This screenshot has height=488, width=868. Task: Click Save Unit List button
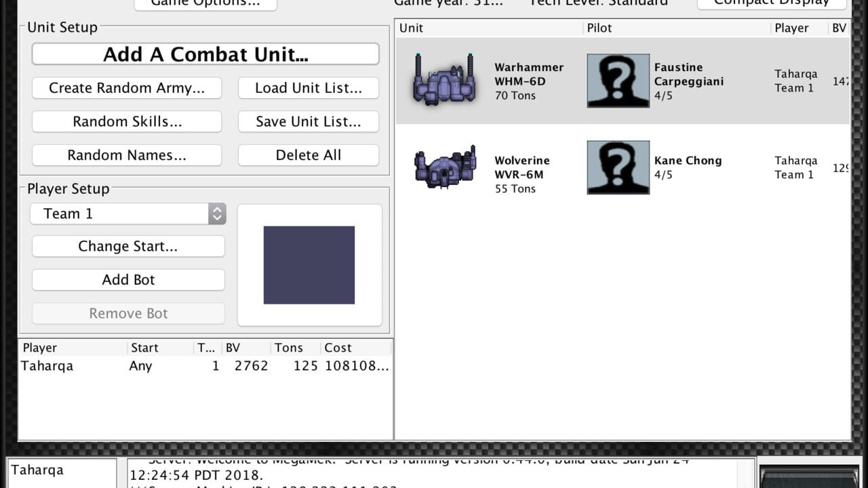(309, 122)
